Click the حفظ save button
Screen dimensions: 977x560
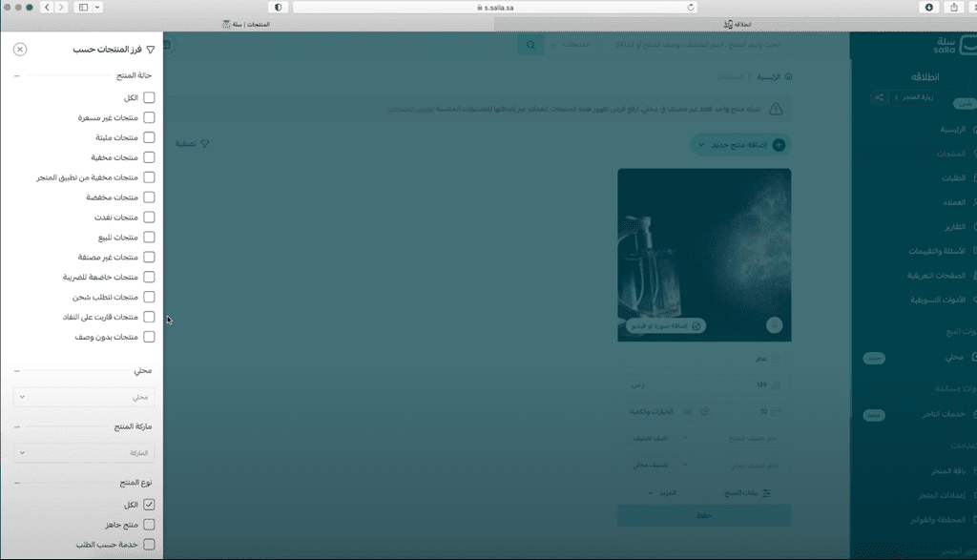pyautogui.click(x=704, y=515)
